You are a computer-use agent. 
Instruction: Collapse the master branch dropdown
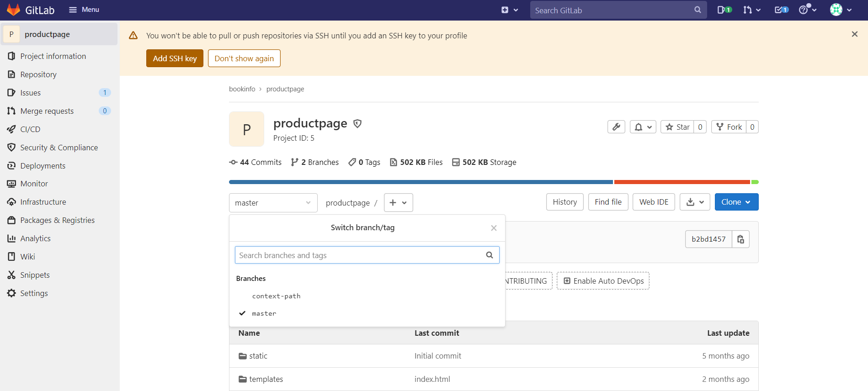coord(273,203)
